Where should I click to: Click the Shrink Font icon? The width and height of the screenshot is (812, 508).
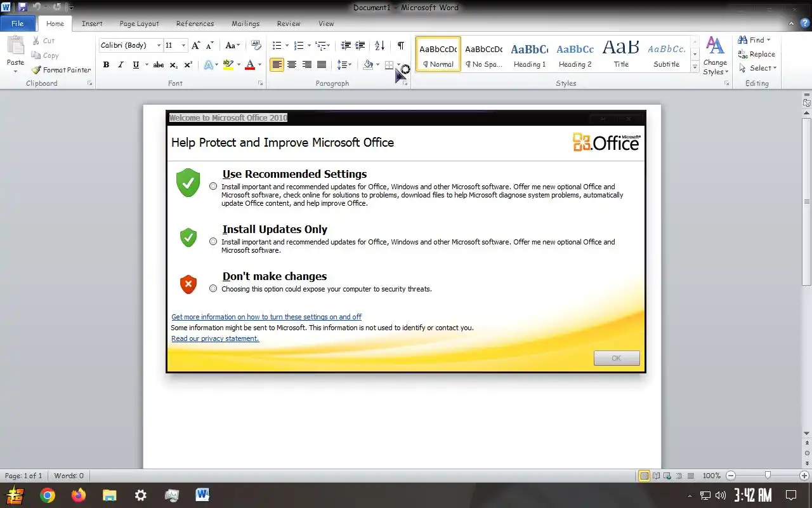(209, 45)
